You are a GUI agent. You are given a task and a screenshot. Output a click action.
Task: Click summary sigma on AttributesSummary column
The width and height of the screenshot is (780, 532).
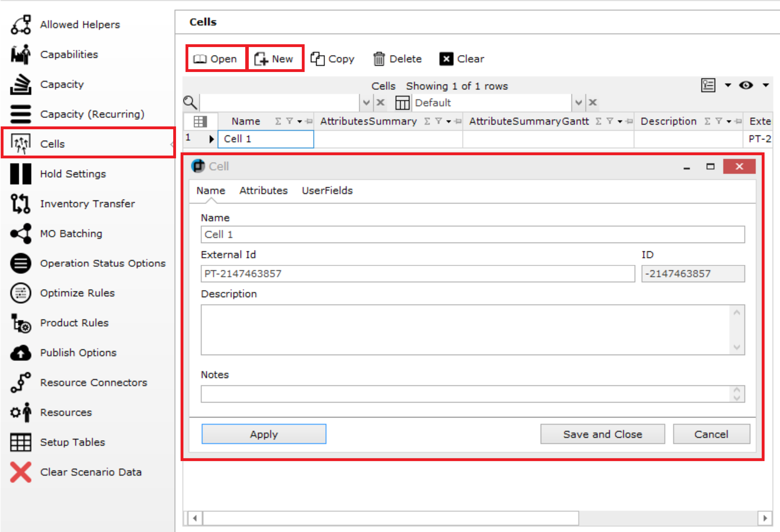click(x=427, y=121)
